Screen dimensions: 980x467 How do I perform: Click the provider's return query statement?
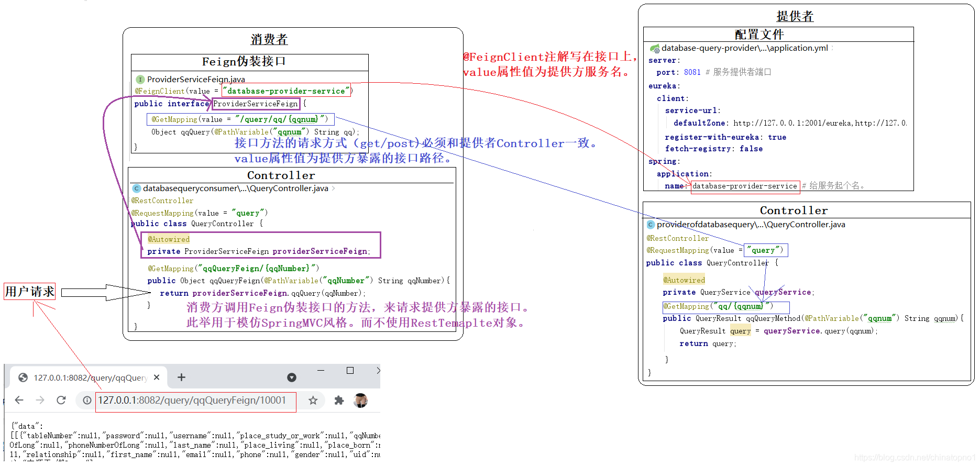708,344
